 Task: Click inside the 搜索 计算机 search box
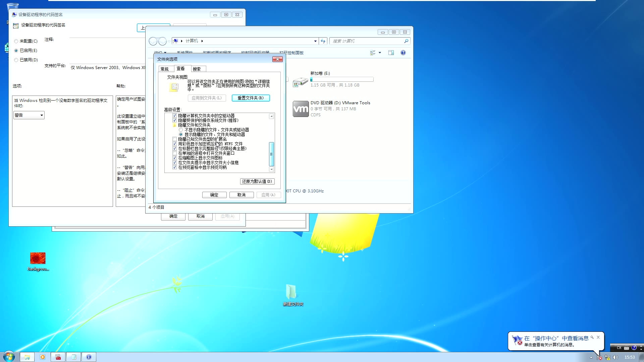(x=366, y=41)
